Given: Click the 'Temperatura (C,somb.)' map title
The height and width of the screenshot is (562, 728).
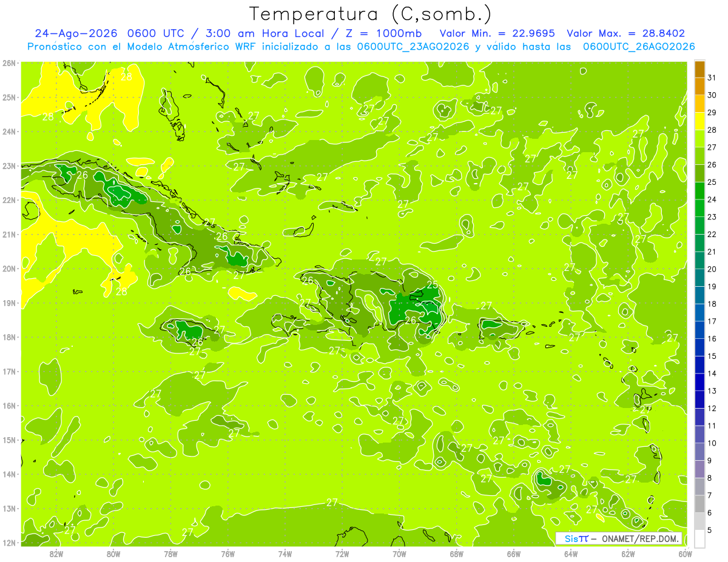Looking at the screenshot, I should (370, 15).
